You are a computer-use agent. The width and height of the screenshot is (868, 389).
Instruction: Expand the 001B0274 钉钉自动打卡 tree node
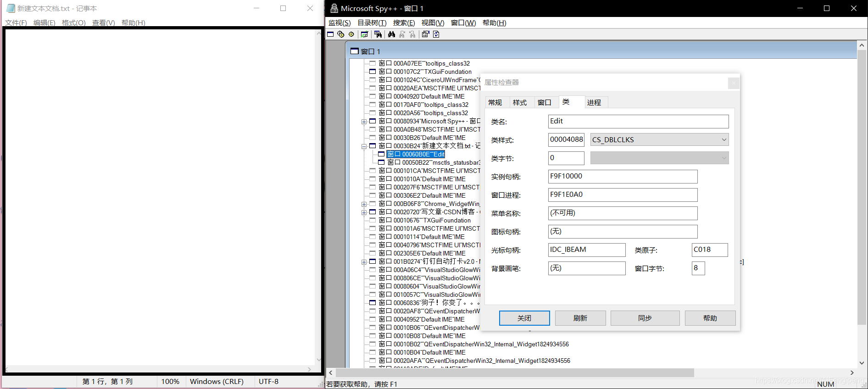(x=364, y=262)
